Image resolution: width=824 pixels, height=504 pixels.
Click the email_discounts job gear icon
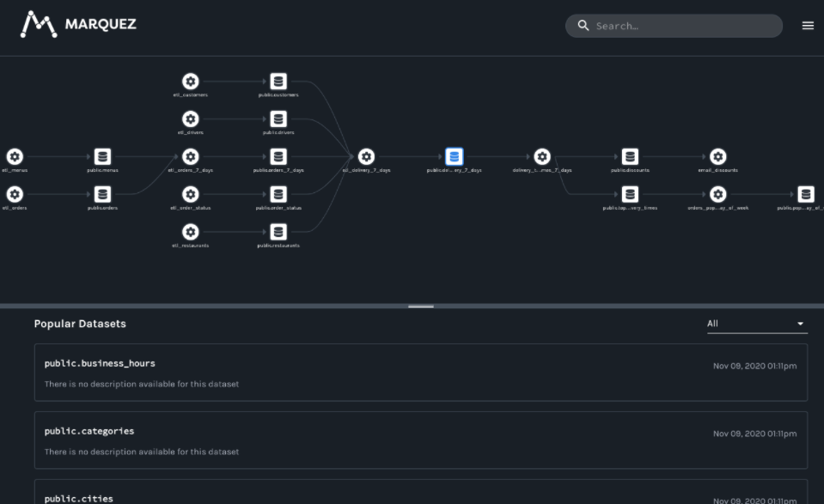point(717,156)
